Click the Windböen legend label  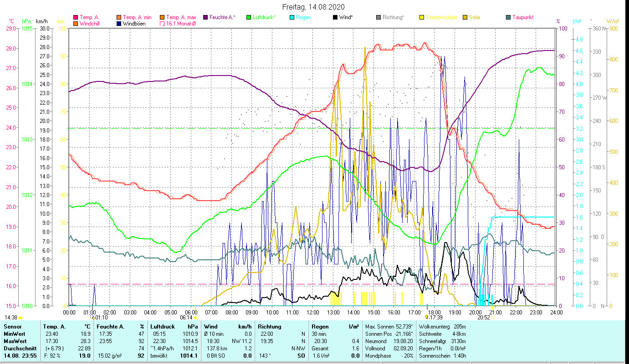pos(134,24)
